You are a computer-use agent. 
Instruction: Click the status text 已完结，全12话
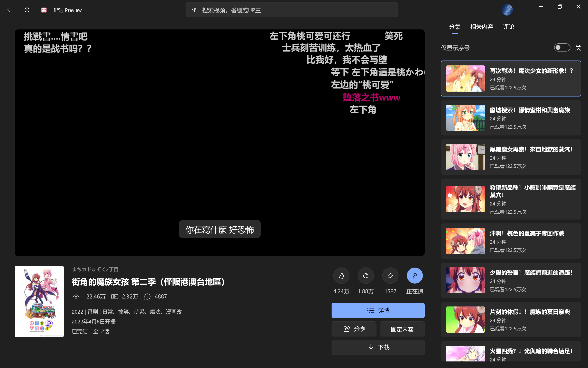90,331
